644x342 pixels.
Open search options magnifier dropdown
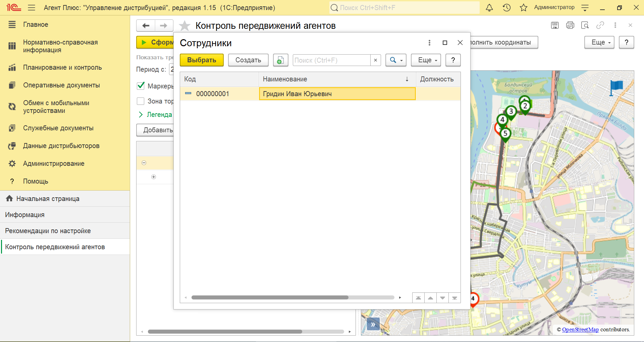coord(396,60)
